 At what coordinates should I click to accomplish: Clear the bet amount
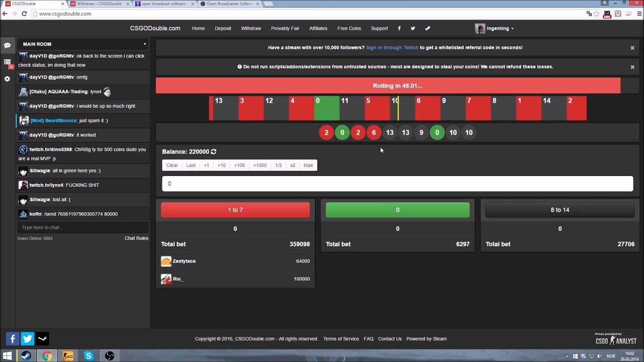coord(172,165)
